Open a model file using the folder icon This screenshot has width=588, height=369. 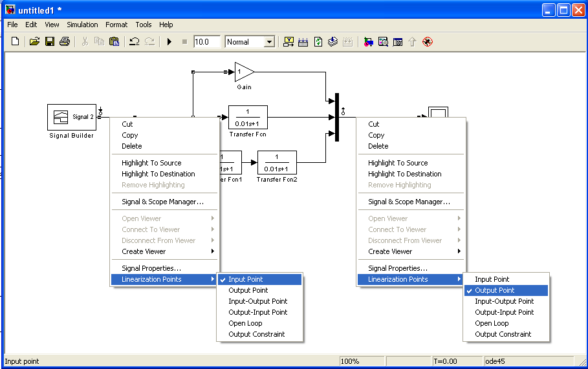[x=34, y=42]
